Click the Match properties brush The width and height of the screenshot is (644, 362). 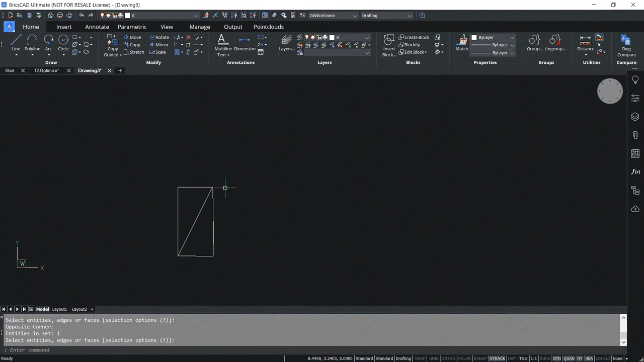462,43
